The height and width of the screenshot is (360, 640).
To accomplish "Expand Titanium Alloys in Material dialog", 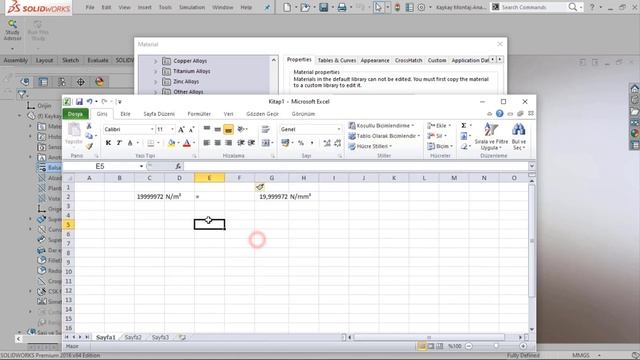I will [156, 71].
